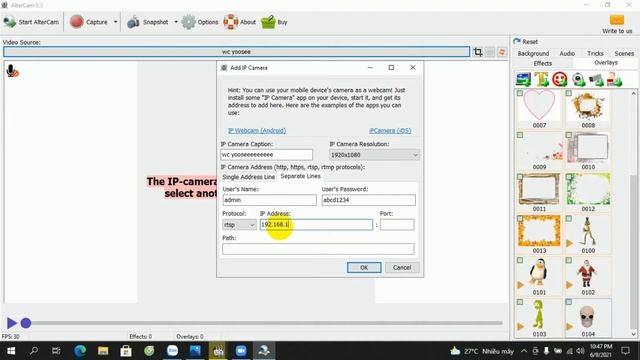This screenshot has height=360, width=640.
Task: Click the IP Camera Caption field
Action: pos(267,155)
